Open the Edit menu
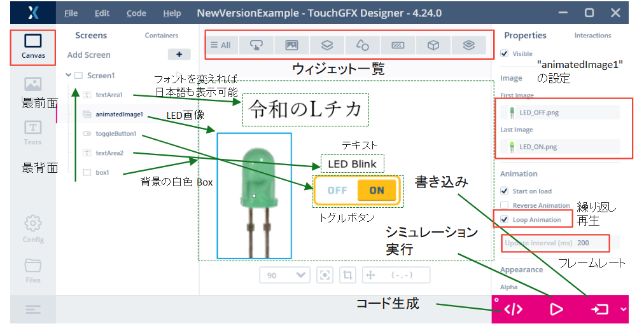Viewport: 644px width, 333px height. [102, 13]
